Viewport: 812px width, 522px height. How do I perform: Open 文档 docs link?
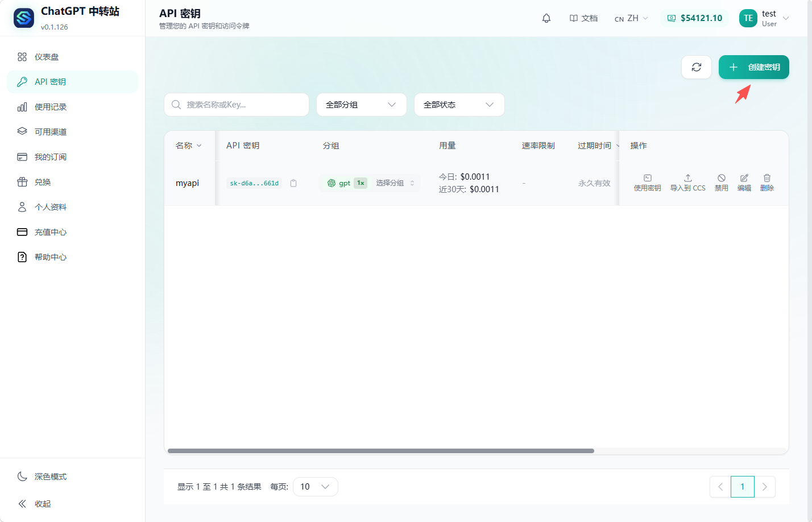tap(583, 18)
